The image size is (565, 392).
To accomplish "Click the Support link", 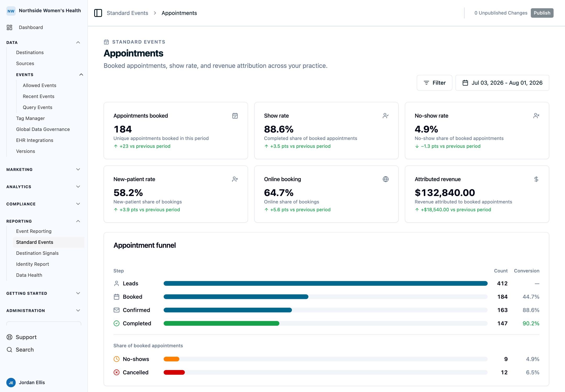I will (x=26, y=337).
